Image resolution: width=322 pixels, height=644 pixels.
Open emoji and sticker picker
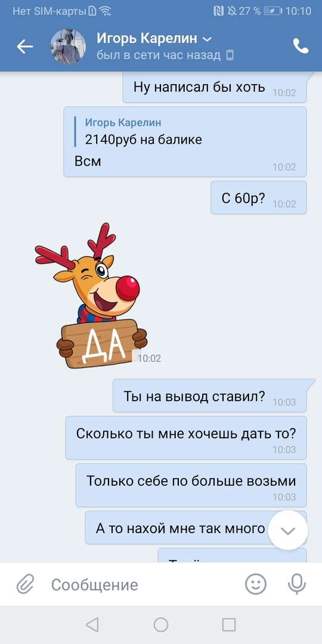tap(255, 584)
